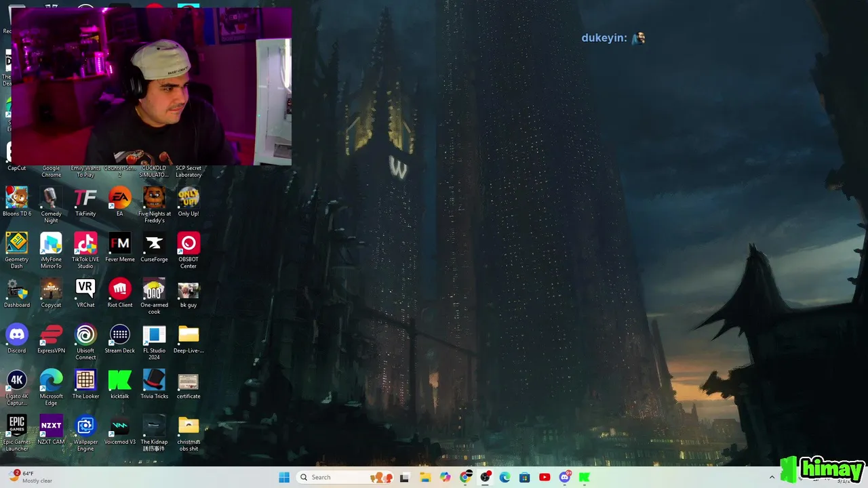
Task: Select the Deep-Live folder
Action: point(189,339)
